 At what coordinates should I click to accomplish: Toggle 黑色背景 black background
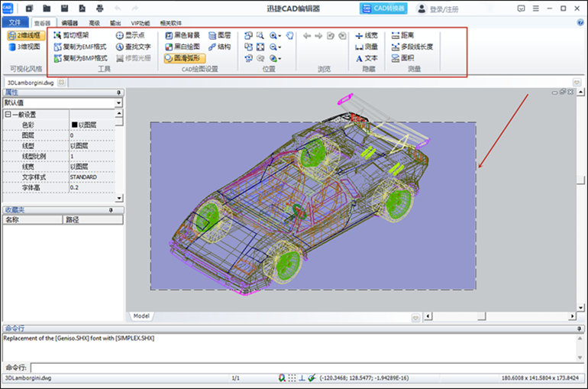(183, 35)
